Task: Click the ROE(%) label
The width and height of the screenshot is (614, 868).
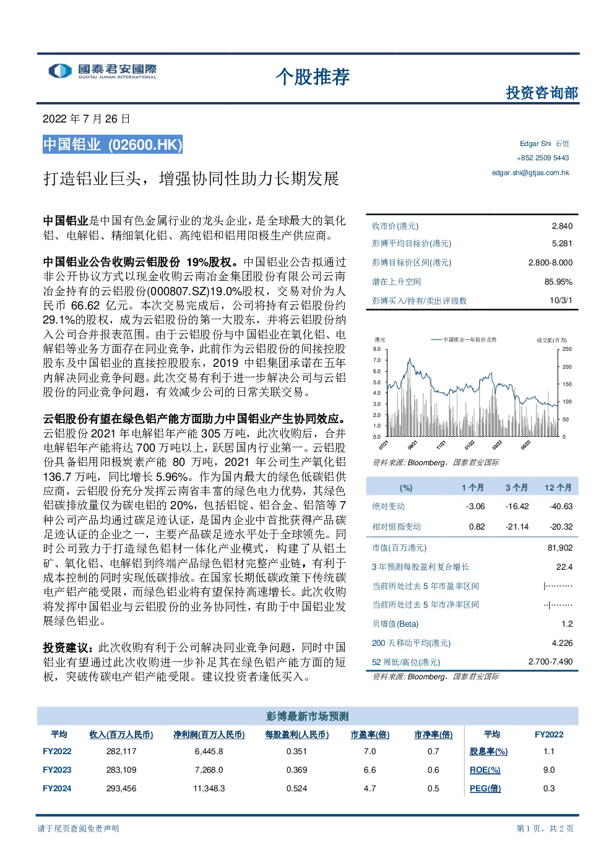Action: click(x=485, y=770)
